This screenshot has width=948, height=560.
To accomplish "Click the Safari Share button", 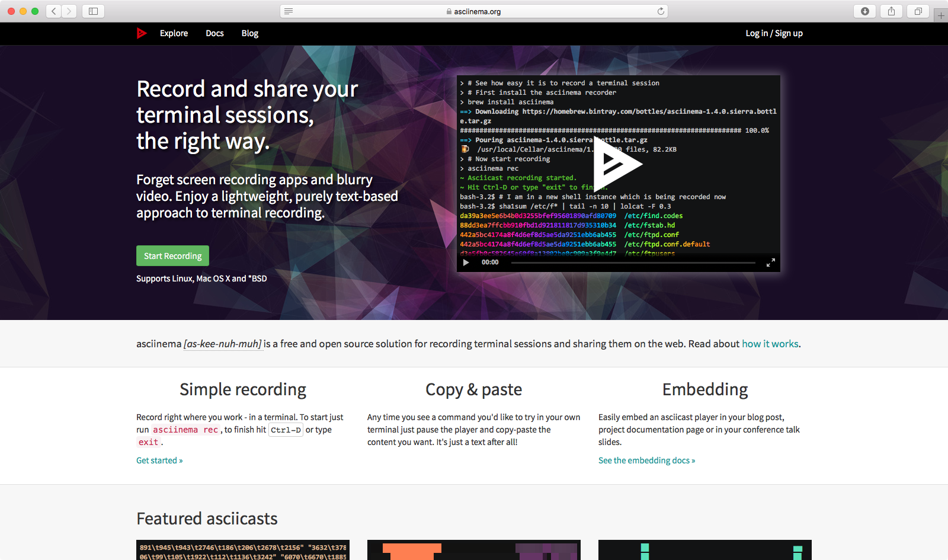I will point(891,11).
